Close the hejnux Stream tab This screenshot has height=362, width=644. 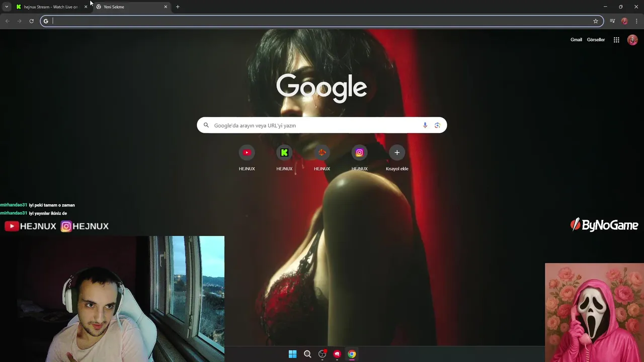(86, 7)
